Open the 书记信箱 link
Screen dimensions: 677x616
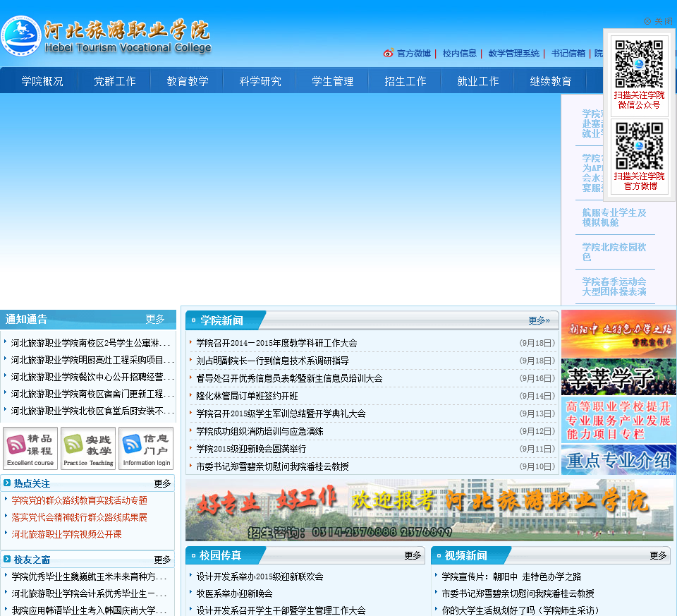coord(568,54)
